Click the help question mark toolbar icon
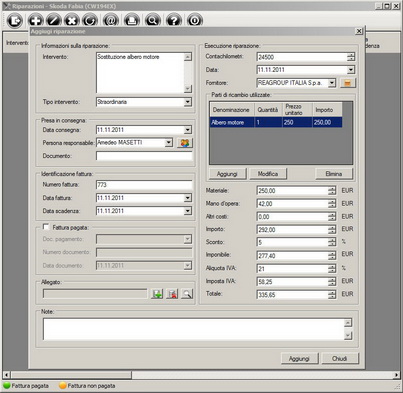The height and width of the screenshot is (393, 403). (174, 20)
